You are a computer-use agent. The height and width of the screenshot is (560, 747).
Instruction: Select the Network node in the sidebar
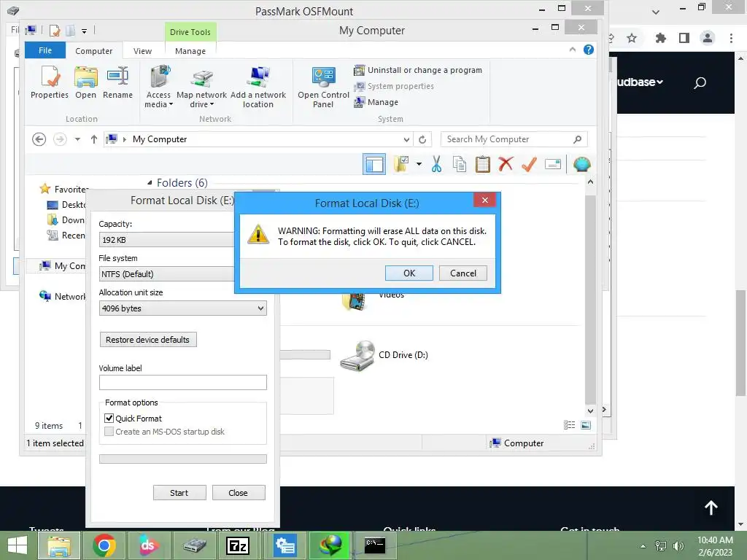pyautogui.click(x=62, y=297)
